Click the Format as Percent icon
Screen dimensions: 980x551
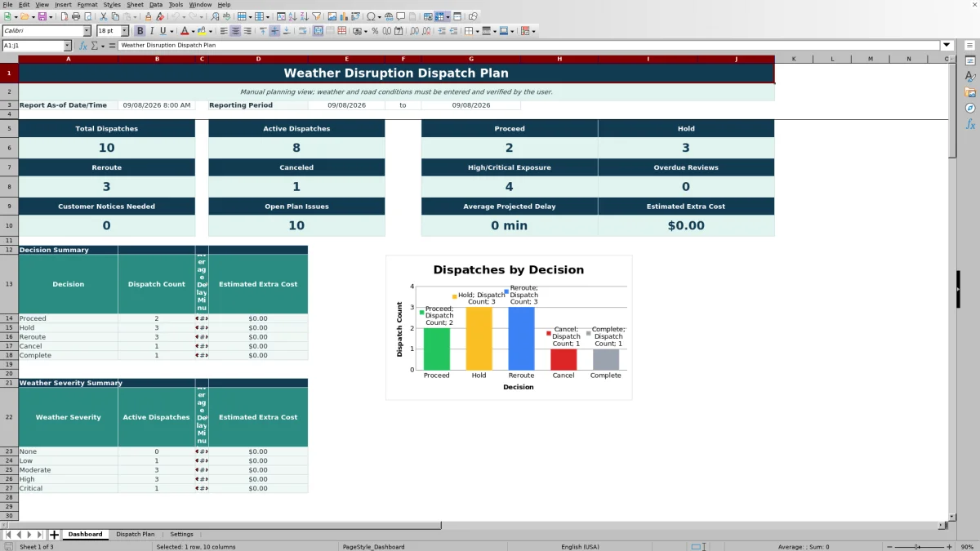pos(375,31)
